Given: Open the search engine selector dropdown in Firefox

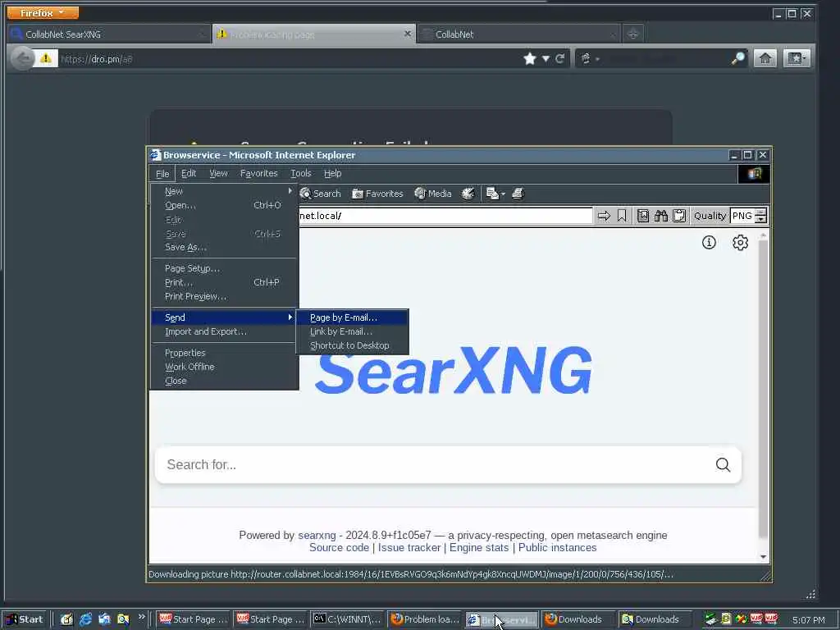Looking at the screenshot, I should [589, 58].
